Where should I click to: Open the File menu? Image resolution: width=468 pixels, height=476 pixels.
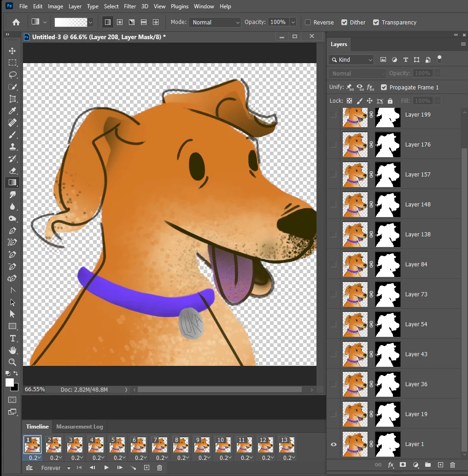23,6
